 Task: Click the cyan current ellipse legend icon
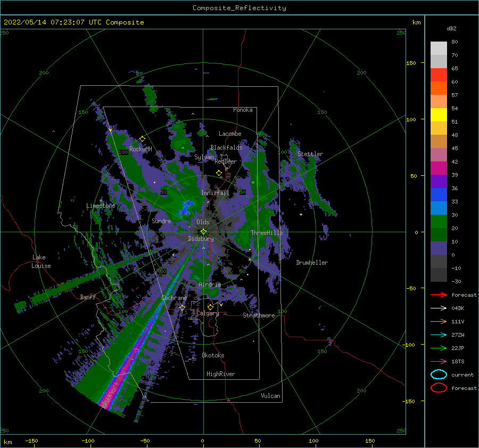tap(439, 374)
